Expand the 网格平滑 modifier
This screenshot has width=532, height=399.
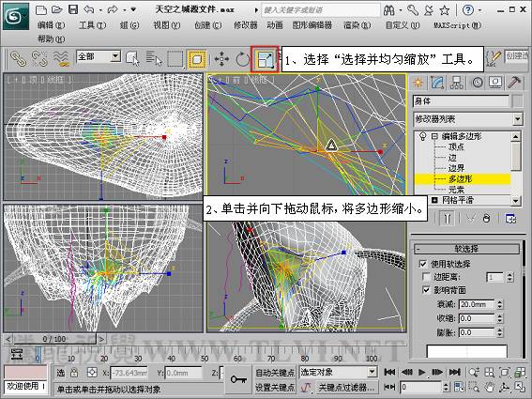click(434, 200)
